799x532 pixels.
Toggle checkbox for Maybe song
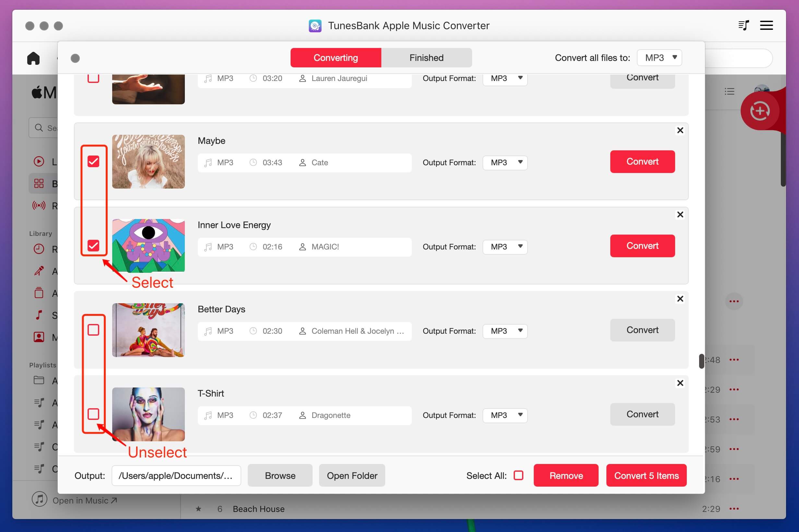click(x=93, y=160)
